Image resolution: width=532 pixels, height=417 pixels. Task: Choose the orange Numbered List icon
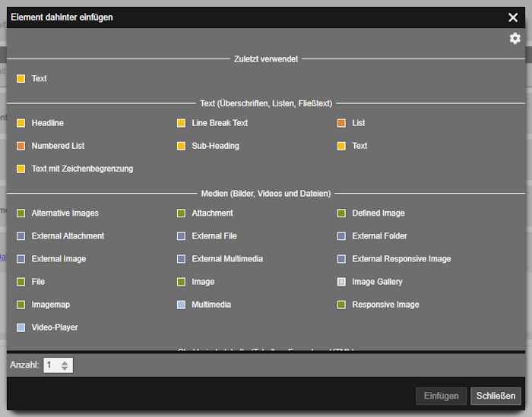(x=21, y=146)
